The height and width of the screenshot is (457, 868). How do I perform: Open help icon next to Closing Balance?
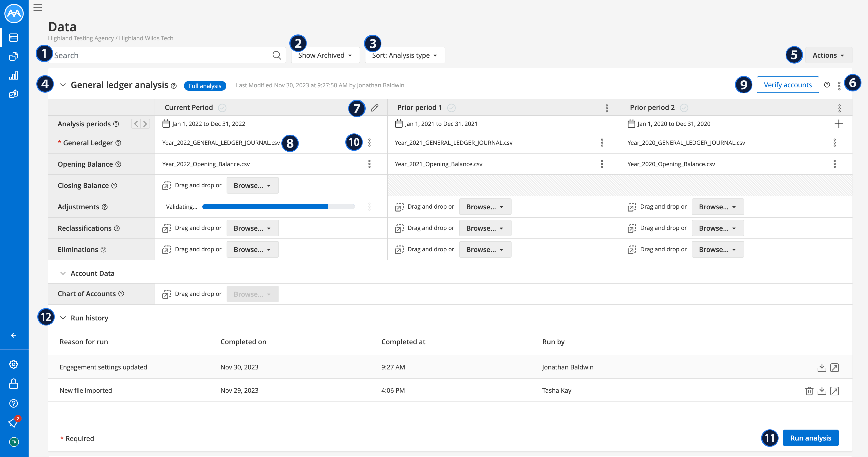click(114, 186)
